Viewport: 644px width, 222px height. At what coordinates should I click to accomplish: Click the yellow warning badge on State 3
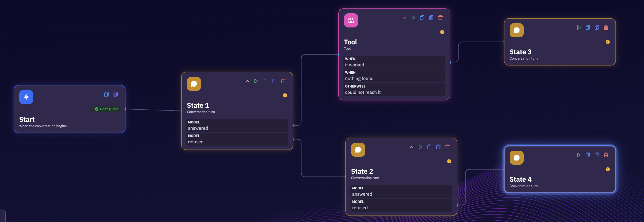(608, 42)
